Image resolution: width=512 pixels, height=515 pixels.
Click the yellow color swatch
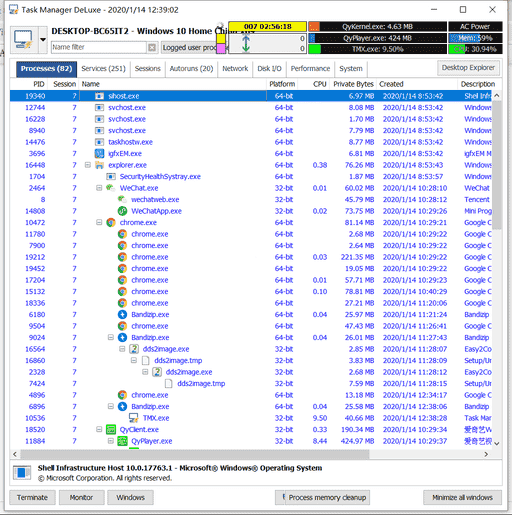point(221,38)
